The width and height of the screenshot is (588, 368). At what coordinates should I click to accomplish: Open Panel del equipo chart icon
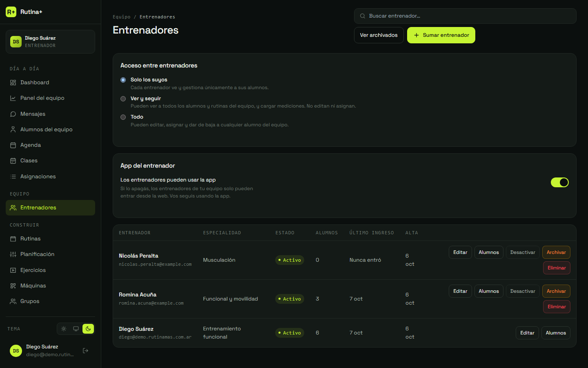13,98
